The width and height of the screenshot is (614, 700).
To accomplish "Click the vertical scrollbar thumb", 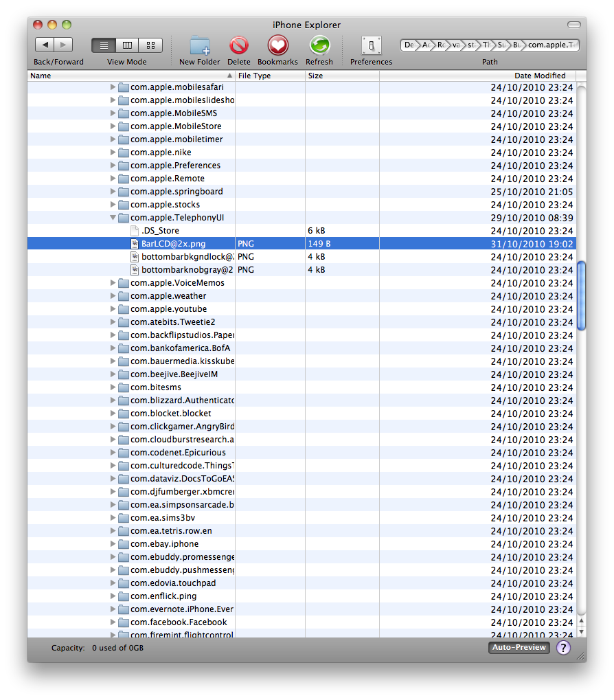I will click(x=581, y=295).
